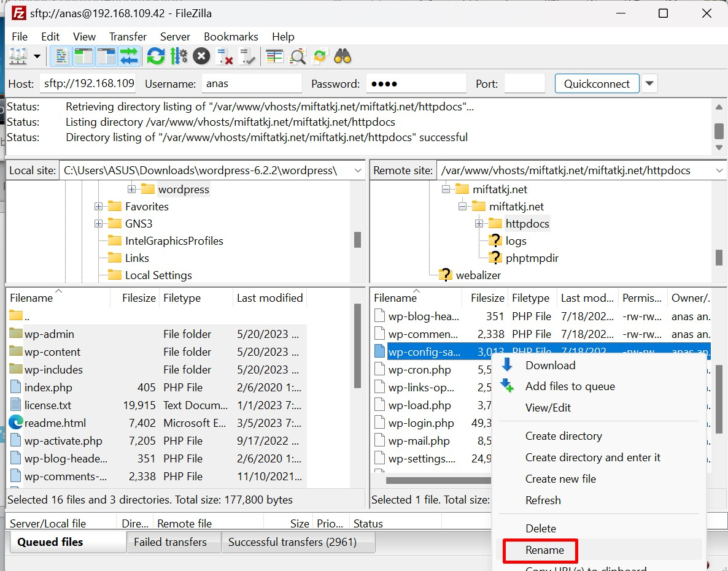The width and height of the screenshot is (728, 571).
Task: Search for files with binoculars icon
Action: 343,56
